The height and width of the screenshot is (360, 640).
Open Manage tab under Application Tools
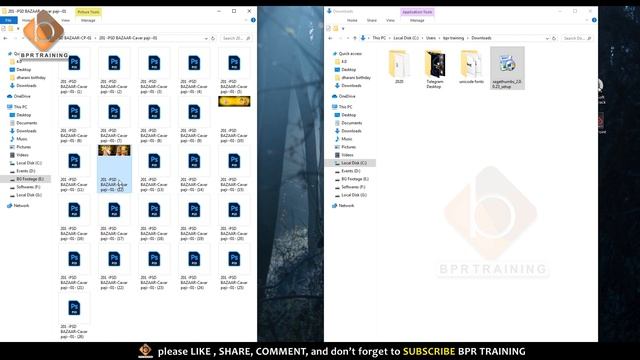pyautogui.click(x=417, y=20)
